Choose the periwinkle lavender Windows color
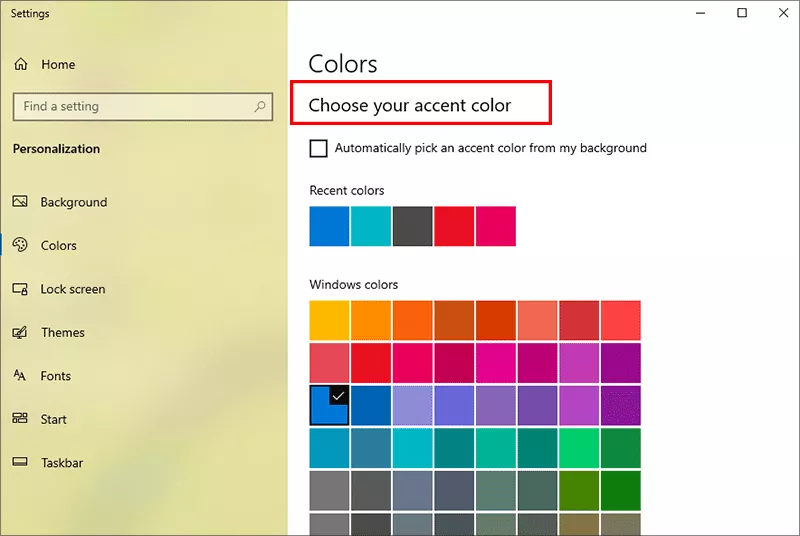The image size is (800, 536). coord(413,405)
